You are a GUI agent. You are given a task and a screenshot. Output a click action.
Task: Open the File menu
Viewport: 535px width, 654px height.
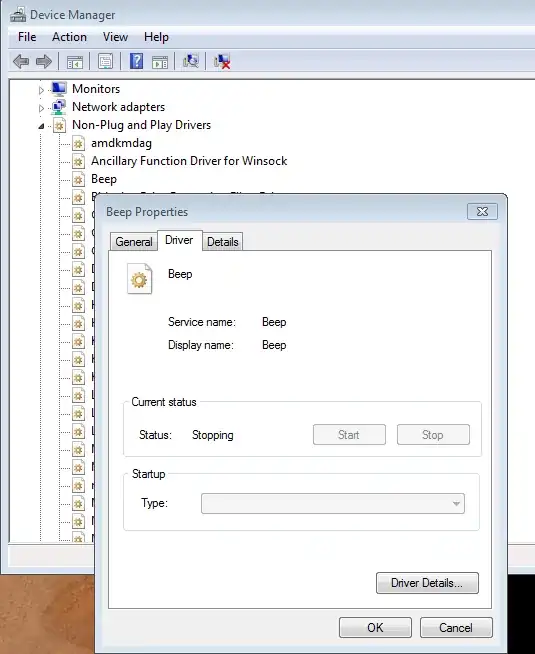pyautogui.click(x=27, y=37)
